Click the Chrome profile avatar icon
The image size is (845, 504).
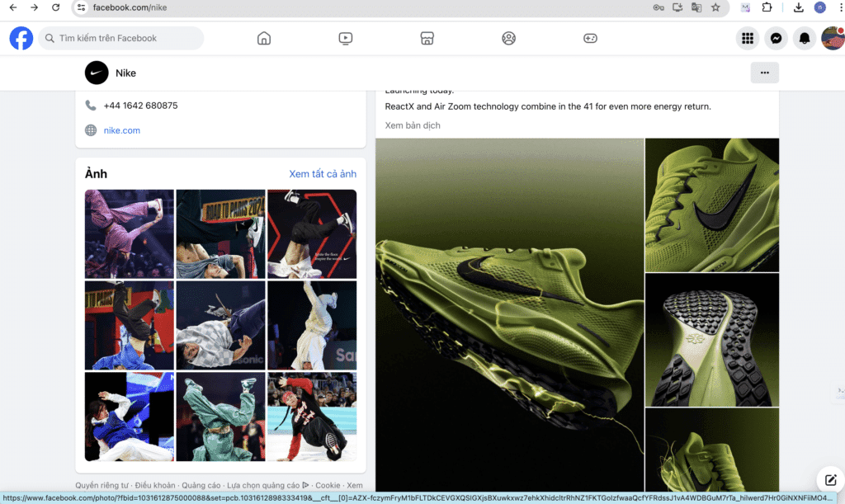pos(819,7)
